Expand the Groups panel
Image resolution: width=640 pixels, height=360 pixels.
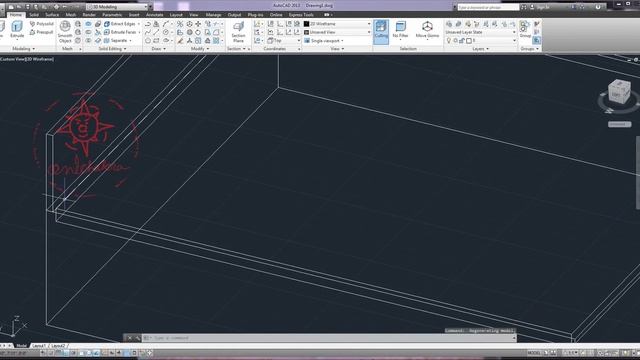pos(529,49)
